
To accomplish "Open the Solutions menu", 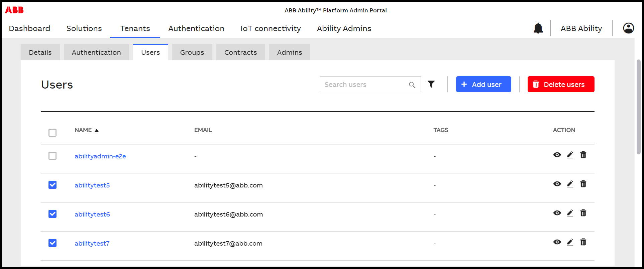I will click(x=84, y=28).
